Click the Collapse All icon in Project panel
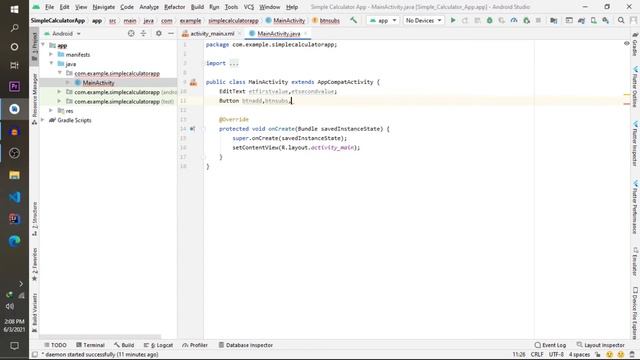640x360 pixels. (x=143, y=33)
